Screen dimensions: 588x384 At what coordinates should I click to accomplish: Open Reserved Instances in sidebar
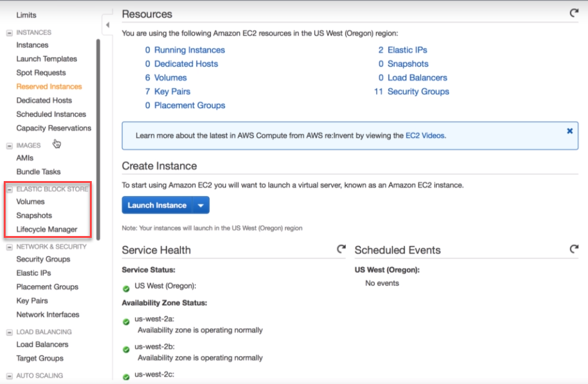(x=49, y=87)
